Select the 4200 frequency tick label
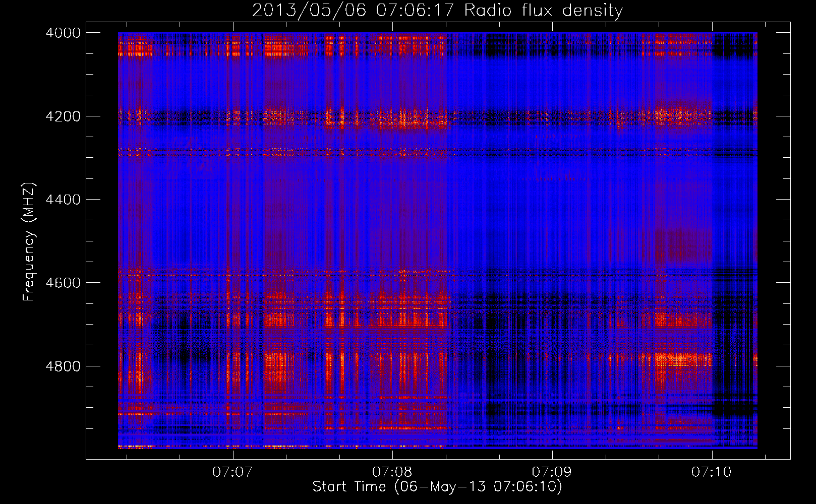816x504 pixels. pos(63,116)
